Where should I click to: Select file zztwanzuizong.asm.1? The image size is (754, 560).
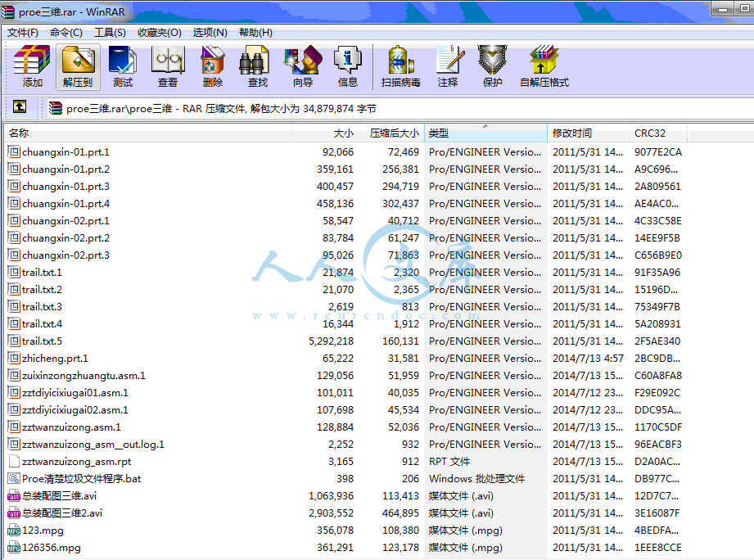tap(72, 427)
